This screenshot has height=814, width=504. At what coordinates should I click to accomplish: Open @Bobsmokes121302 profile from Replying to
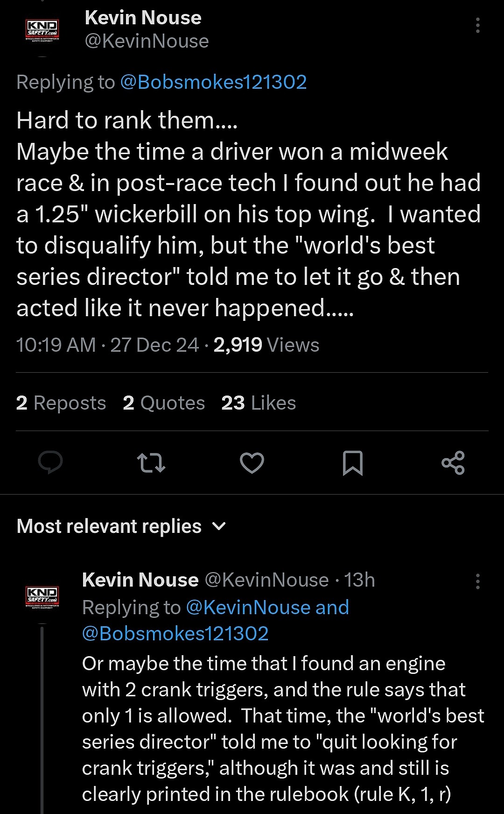tap(213, 82)
